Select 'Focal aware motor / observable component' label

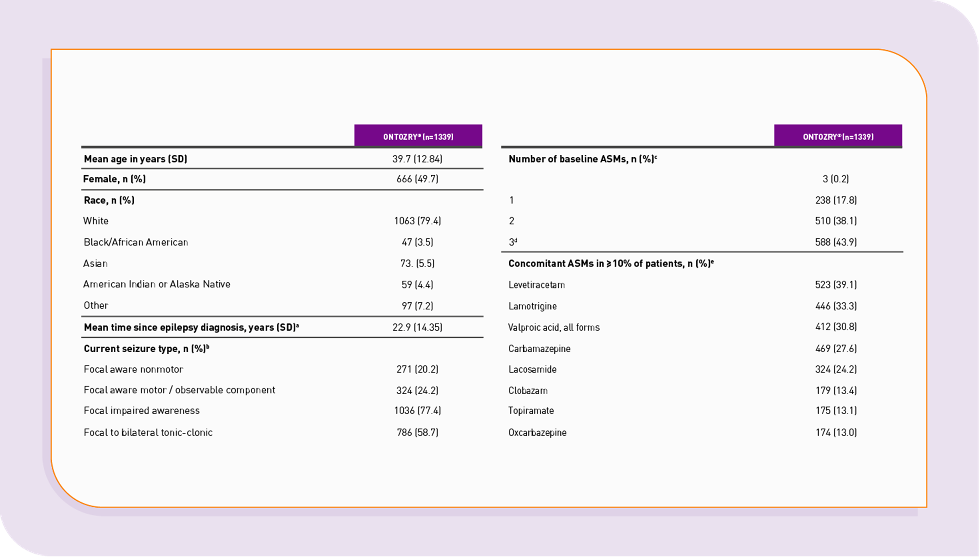pyautogui.click(x=179, y=390)
